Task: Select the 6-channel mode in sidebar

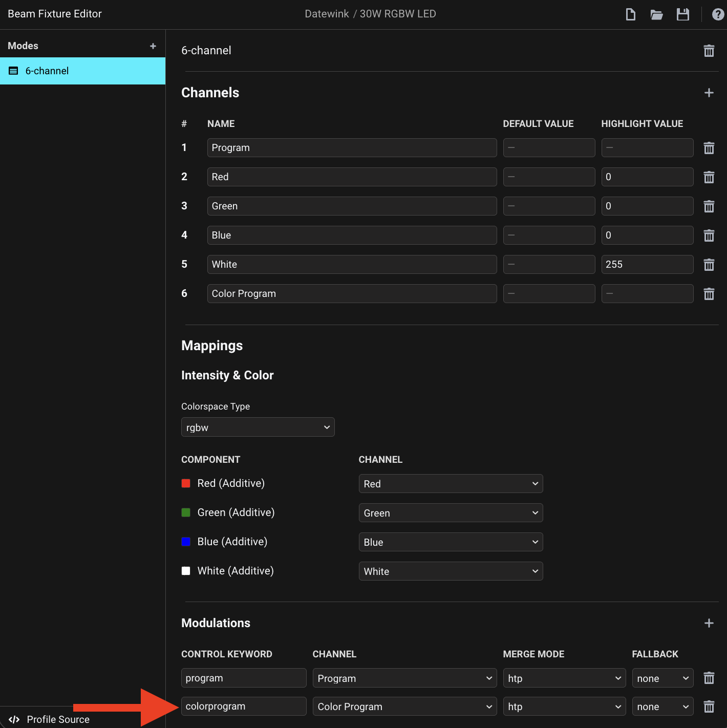Action: tap(82, 71)
